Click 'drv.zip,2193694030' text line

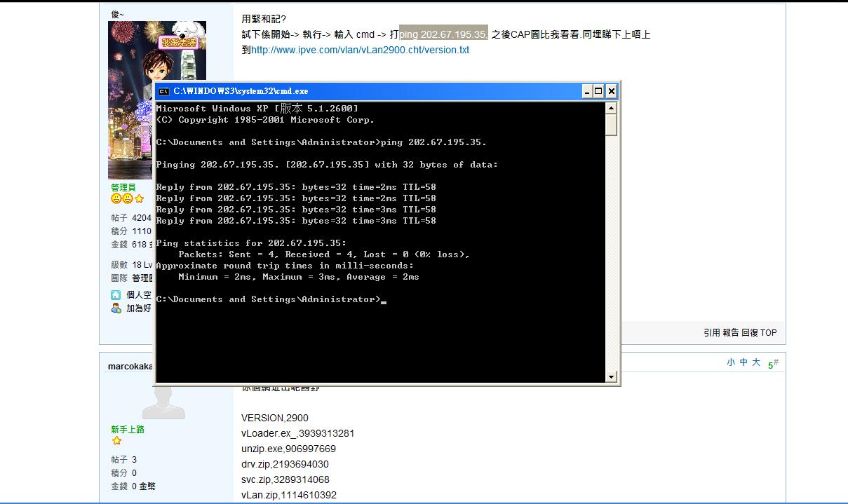(x=285, y=464)
